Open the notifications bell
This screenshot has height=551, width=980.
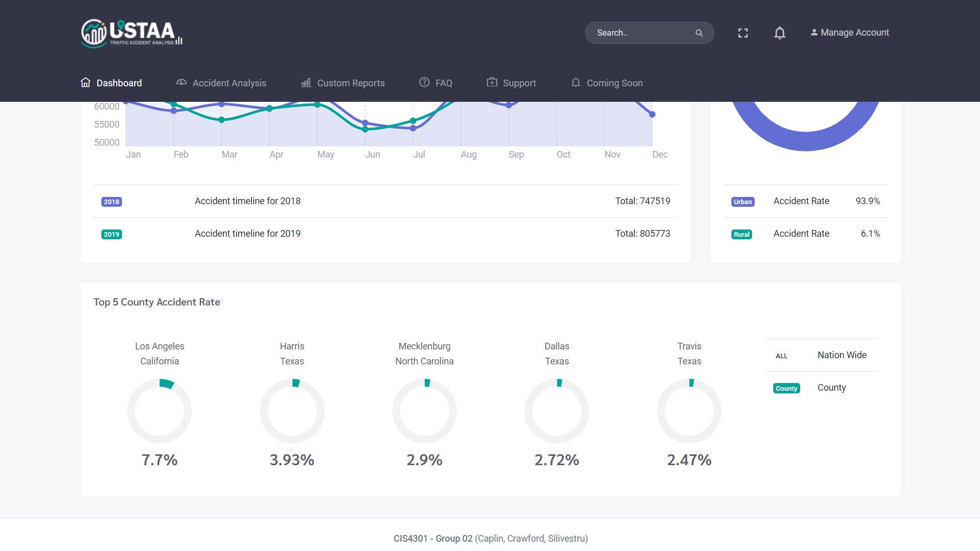[779, 33]
